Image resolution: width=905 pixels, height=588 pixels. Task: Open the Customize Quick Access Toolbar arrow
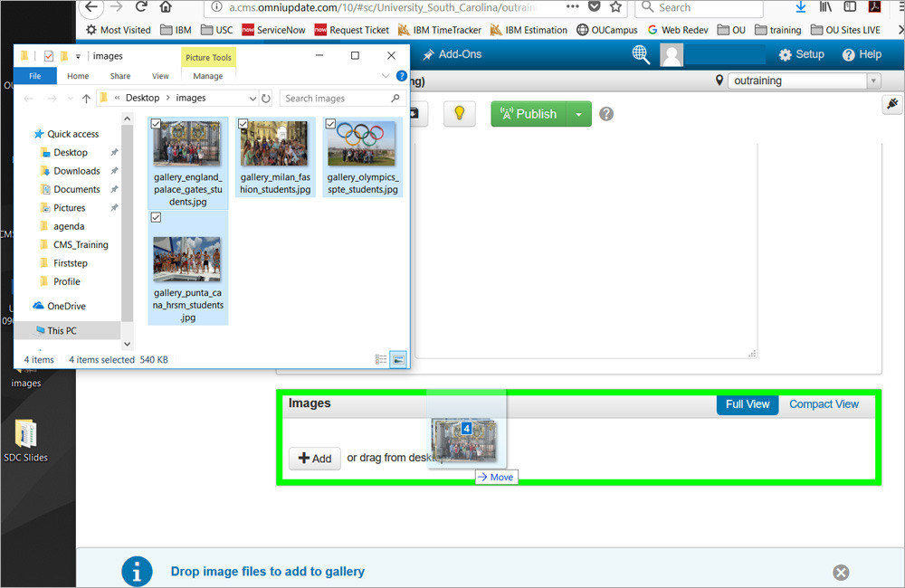click(78, 56)
